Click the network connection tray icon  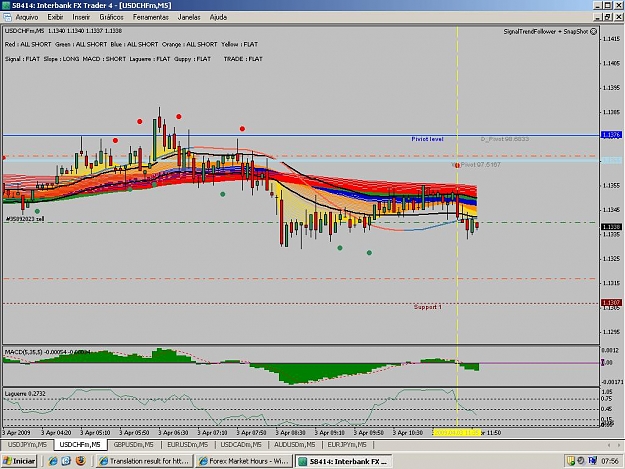coord(592,461)
